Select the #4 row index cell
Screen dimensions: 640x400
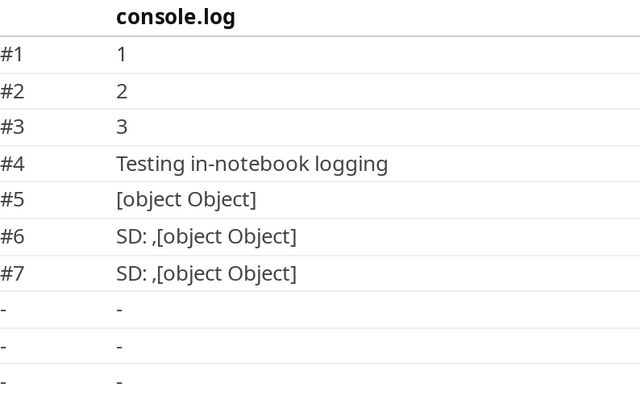12,164
